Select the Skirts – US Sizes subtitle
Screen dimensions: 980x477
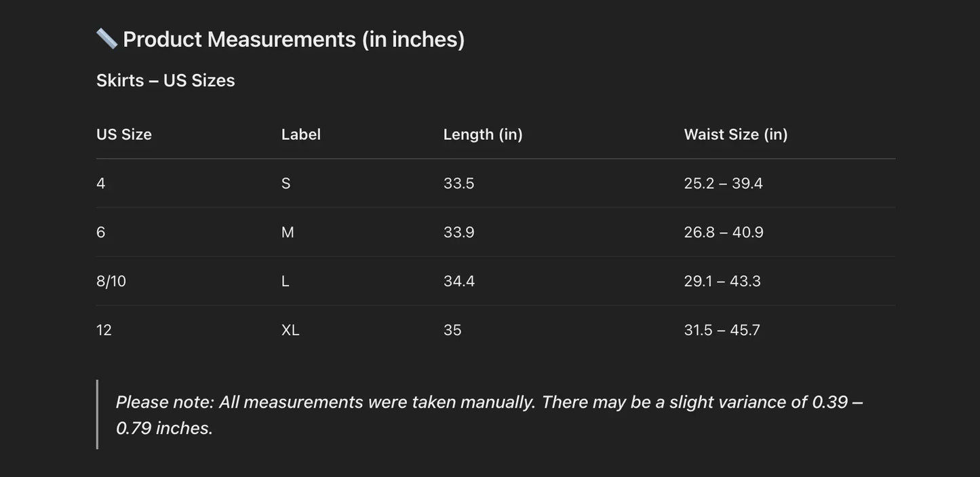click(165, 80)
